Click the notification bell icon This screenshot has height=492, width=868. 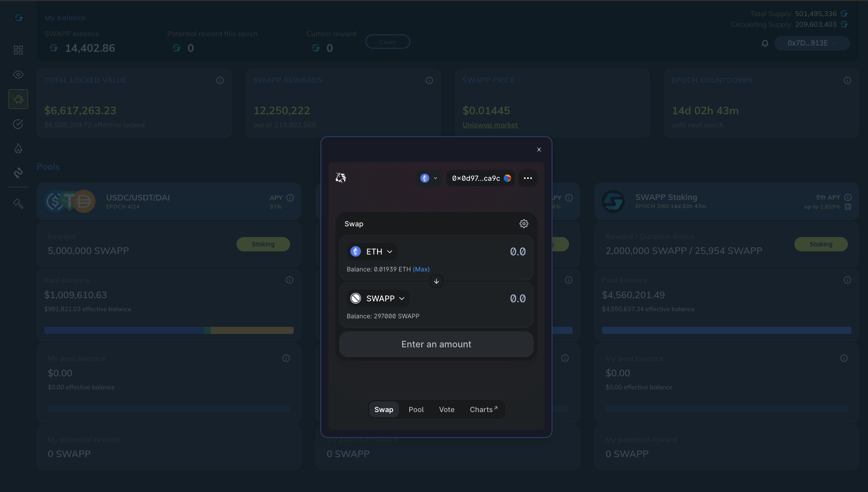(x=765, y=43)
